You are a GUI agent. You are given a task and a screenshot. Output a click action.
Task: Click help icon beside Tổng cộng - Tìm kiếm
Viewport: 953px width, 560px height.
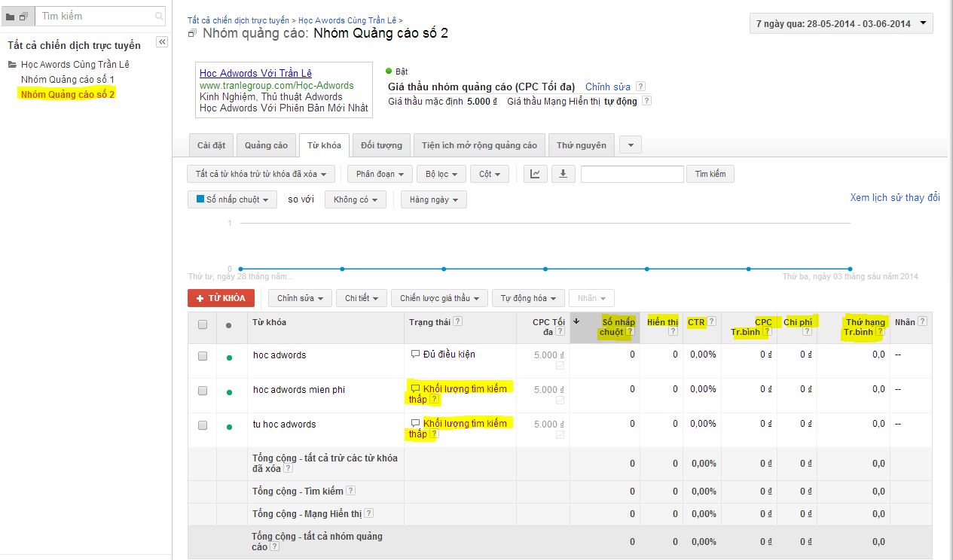[x=350, y=492]
